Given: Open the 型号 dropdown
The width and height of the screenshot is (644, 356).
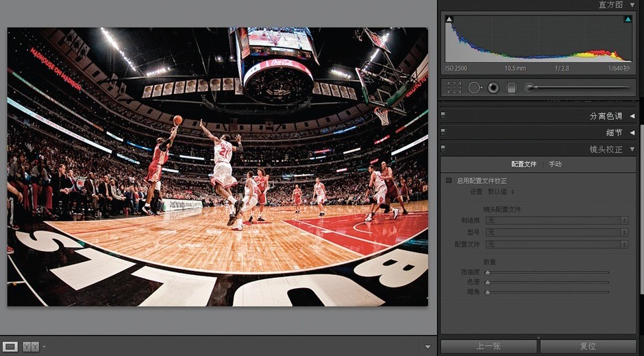Looking at the screenshot, I should pos(556,233).
